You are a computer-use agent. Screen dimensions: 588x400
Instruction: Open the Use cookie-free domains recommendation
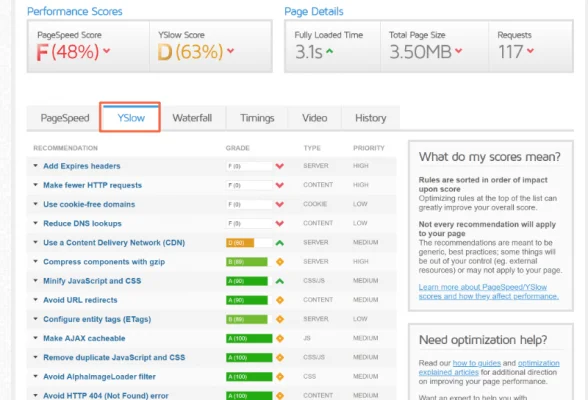click(x=89, y=204)
